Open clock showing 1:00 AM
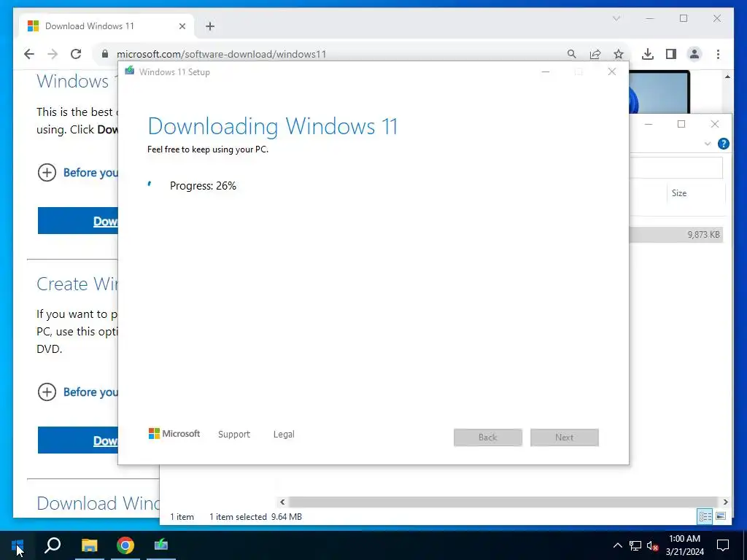Viewport: 747px width, 560px height. pyautogui.click(x=684, y=545)
